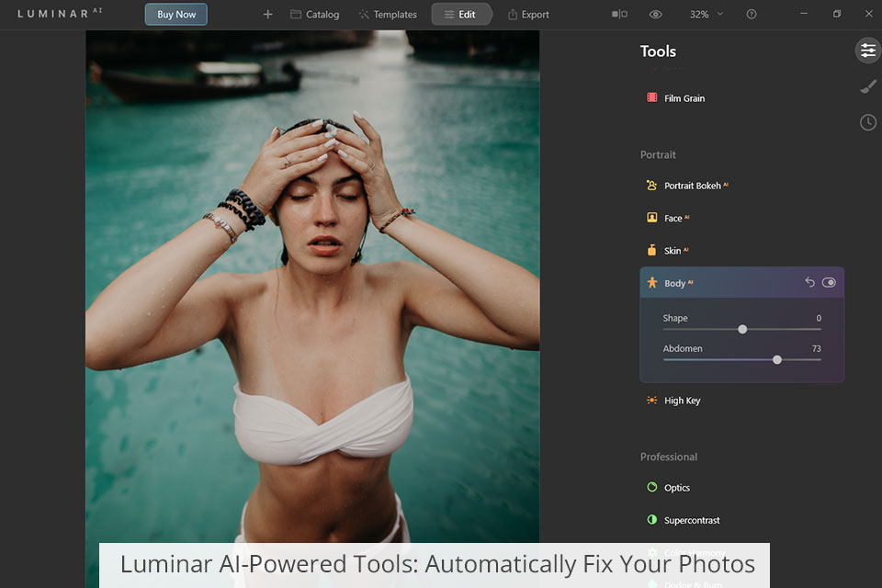Click the Buy Now button

click(176, 15)
